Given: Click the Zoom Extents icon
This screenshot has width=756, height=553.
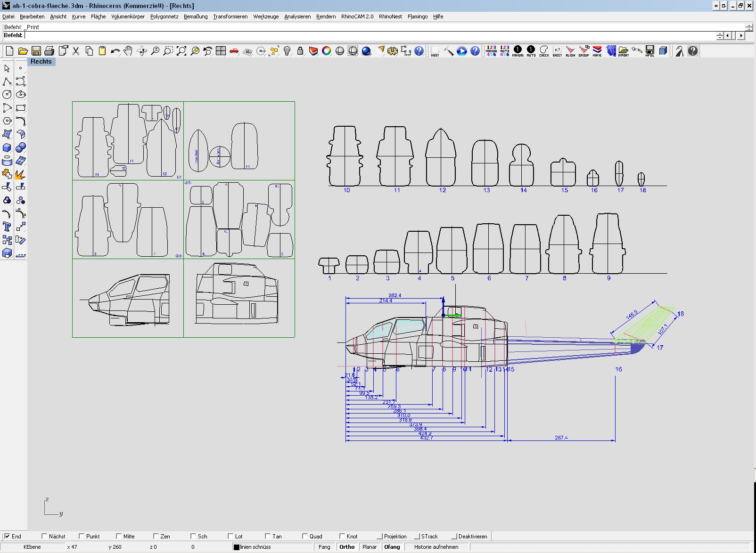Looking at the screenshot, I should (x=181, y=51).
